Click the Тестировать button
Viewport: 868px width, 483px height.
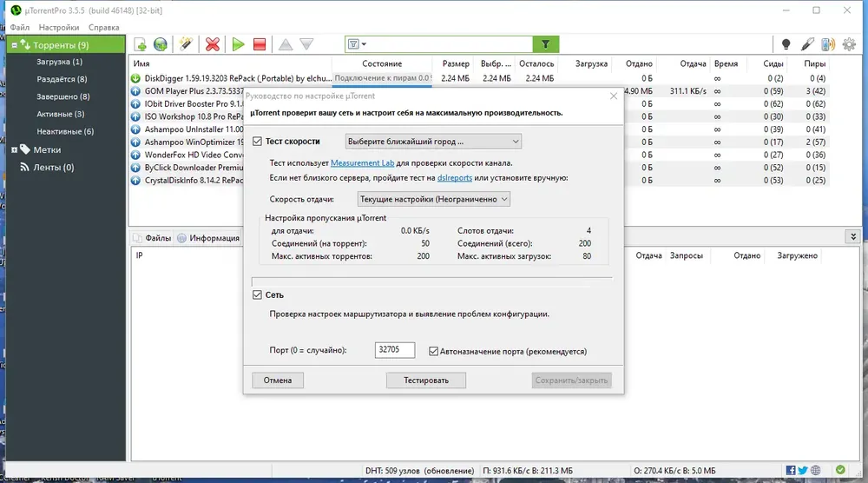coord(425,380)
